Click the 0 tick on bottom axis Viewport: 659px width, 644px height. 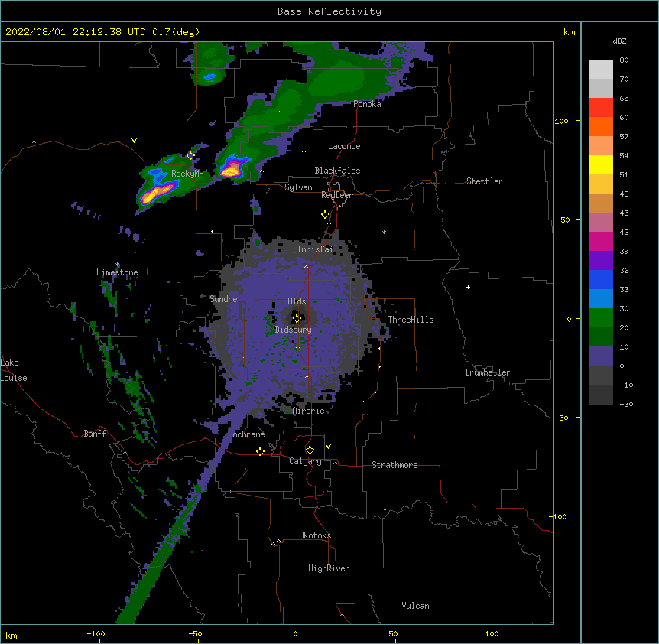[295, 633]
